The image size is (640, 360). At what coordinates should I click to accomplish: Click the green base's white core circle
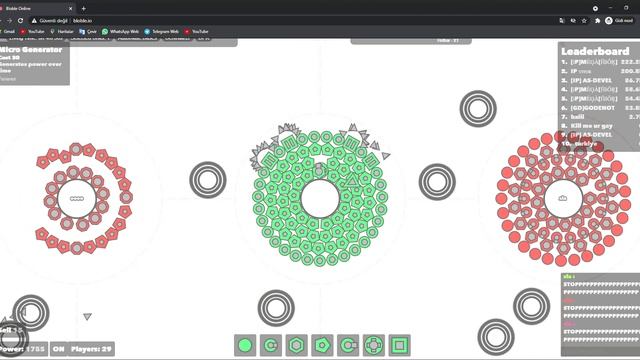pyautogui.click(x=320, y=199)
